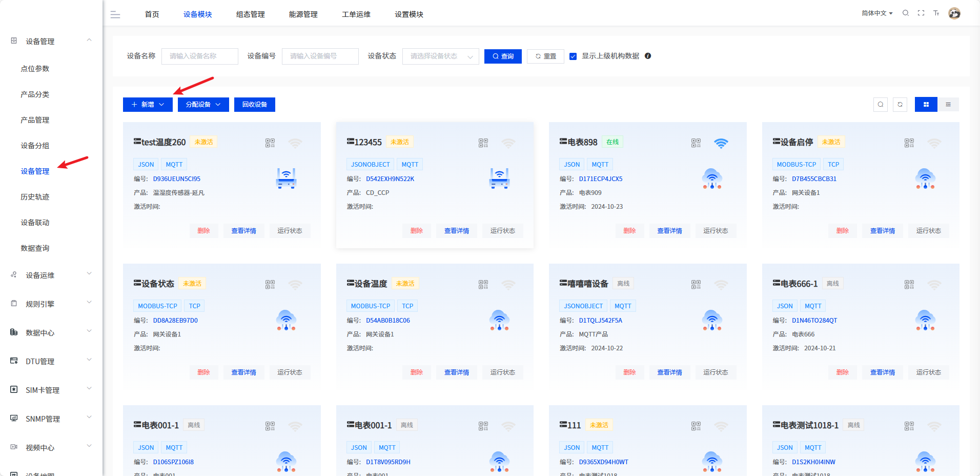The height and width of the screenshot is (476, 980).
Task: Open 分配设备 dropdown button
Action: (x=203, y=105)
